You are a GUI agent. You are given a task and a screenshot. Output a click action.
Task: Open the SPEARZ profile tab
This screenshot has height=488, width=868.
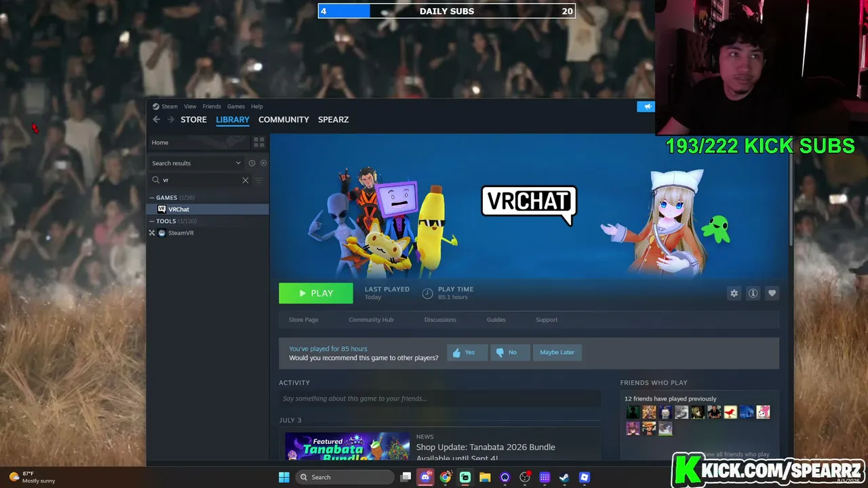click(x=334, y=119)
